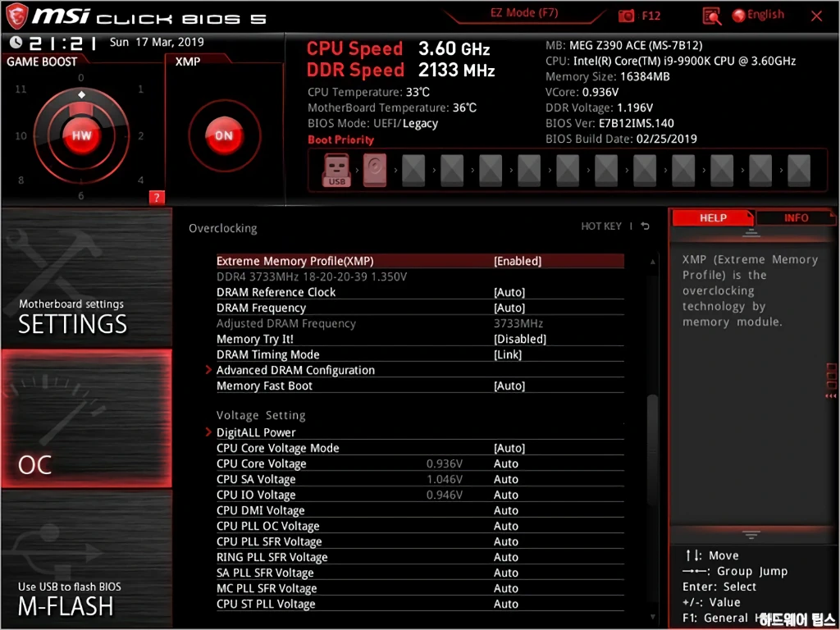Select the hard disk boot priority icon

pos(375,170)
